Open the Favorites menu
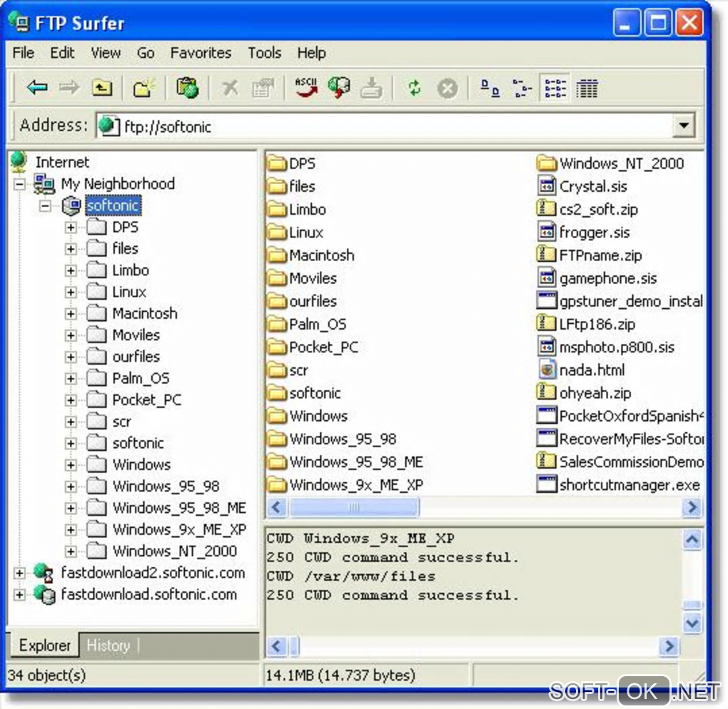Viewport: 728px width, 709px height. click(201, 53)
